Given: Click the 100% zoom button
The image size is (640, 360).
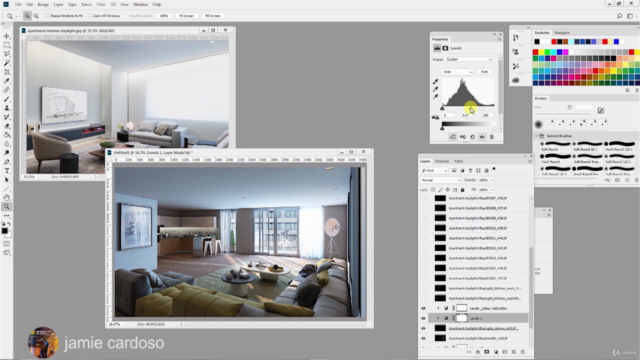Looking at the screenshot, I should (164, 16).
